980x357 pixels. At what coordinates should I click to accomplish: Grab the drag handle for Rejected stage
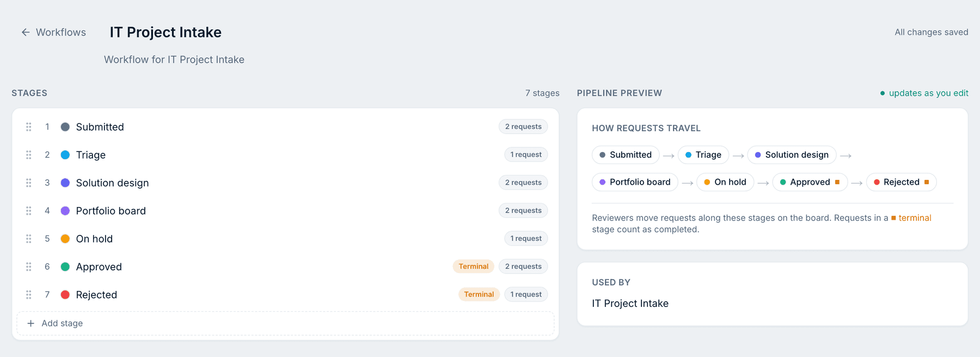[29, 295]
